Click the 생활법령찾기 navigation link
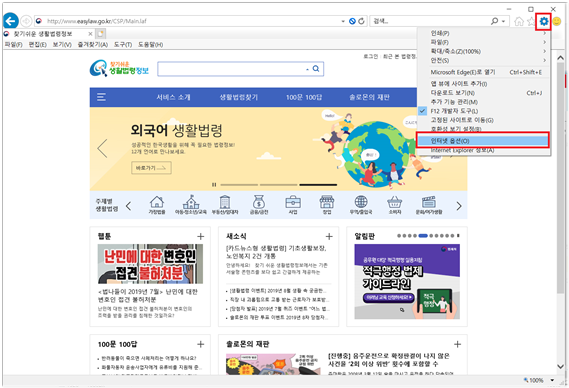Viewport: 569px width, 388px height. (x=238, y=97)
